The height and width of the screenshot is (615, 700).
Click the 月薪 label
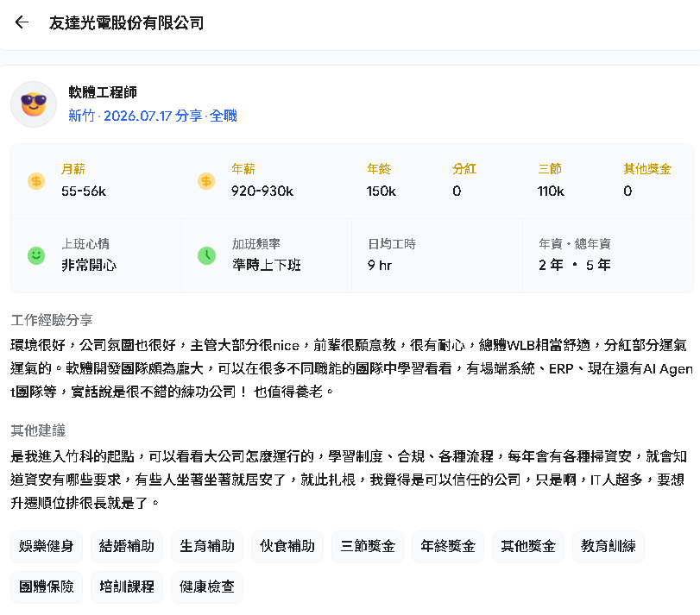73,169
